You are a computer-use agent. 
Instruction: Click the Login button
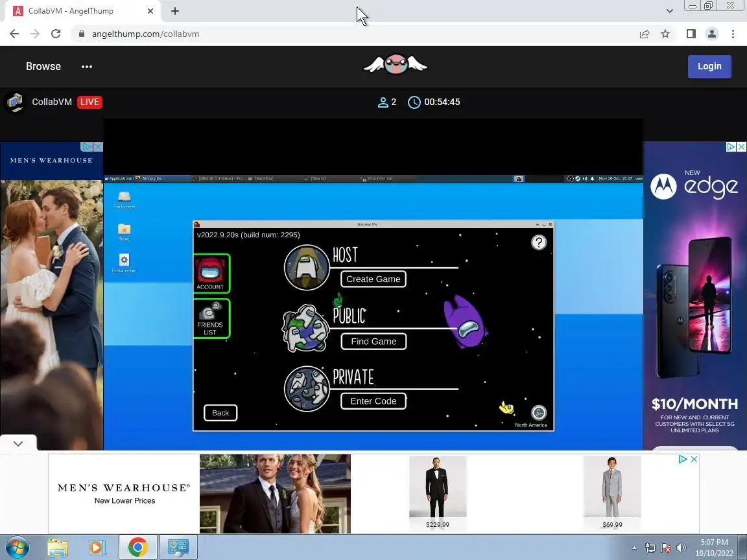[709, 66]
